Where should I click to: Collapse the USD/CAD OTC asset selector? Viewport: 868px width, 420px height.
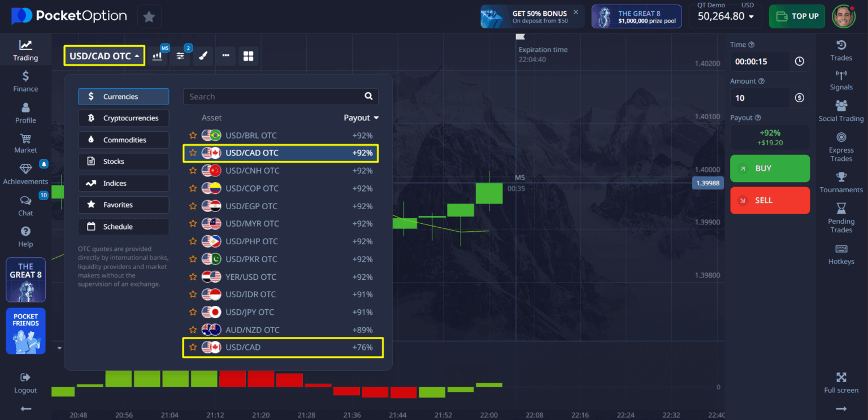tap(104, 56)
